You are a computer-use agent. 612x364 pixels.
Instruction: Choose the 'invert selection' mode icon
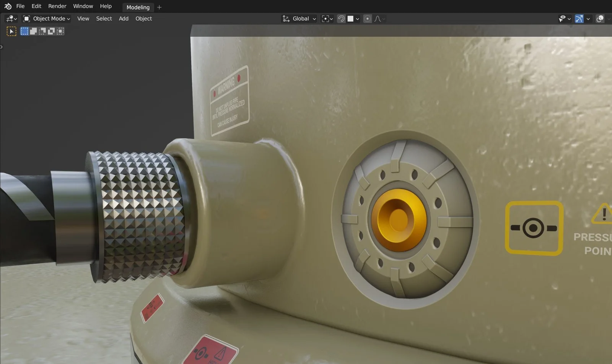coord(51,31)
